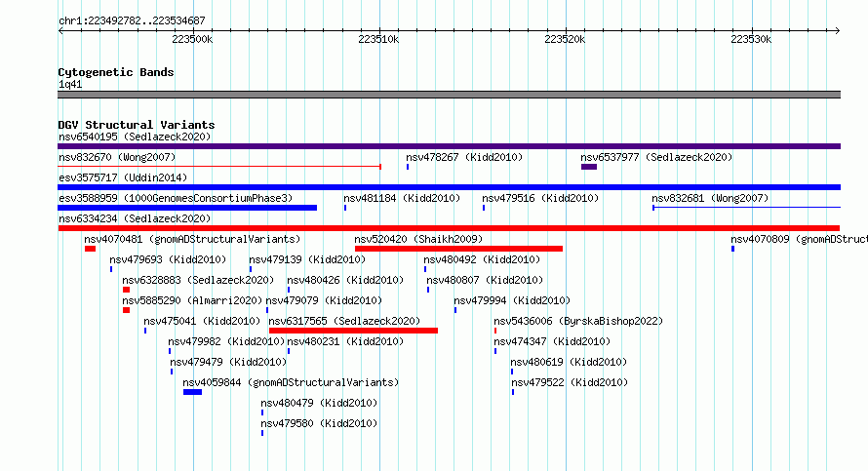Image resolution: width=868 pixels, height=471 pixels.
Task: Open the nsv6540195 (Sedlazeck2020) variant label
Action: point(135,137)
